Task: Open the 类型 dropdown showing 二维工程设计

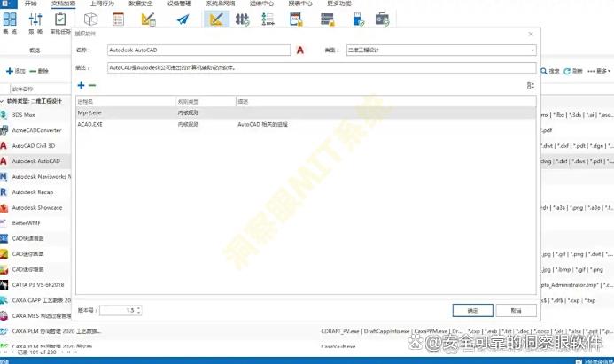Action: point(441,50)
